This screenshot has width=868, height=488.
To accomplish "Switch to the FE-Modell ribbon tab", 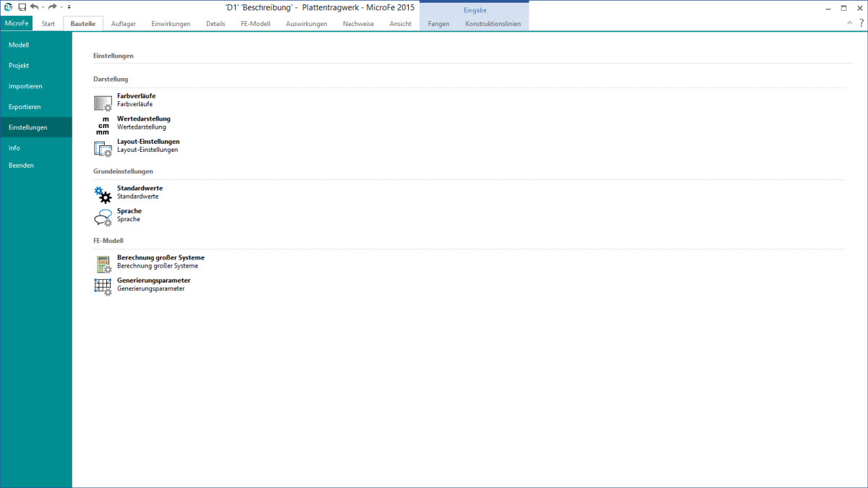I will point(255,23).
